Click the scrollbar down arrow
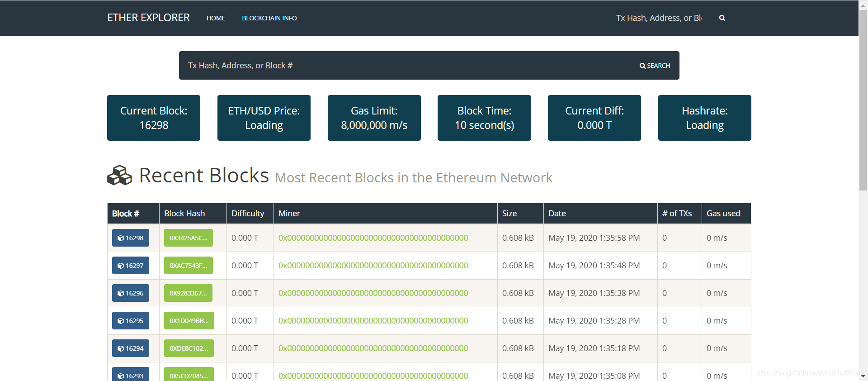Image resolution: width=868 pixels, height=381 pixels. 863,376
